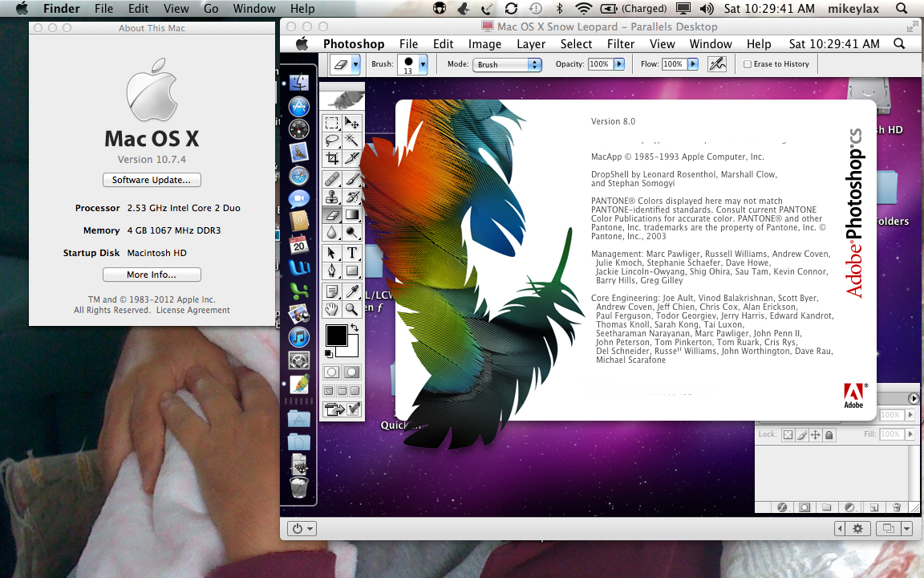Toggle lock position
The image size is (924, 578).
pos(816,434)
